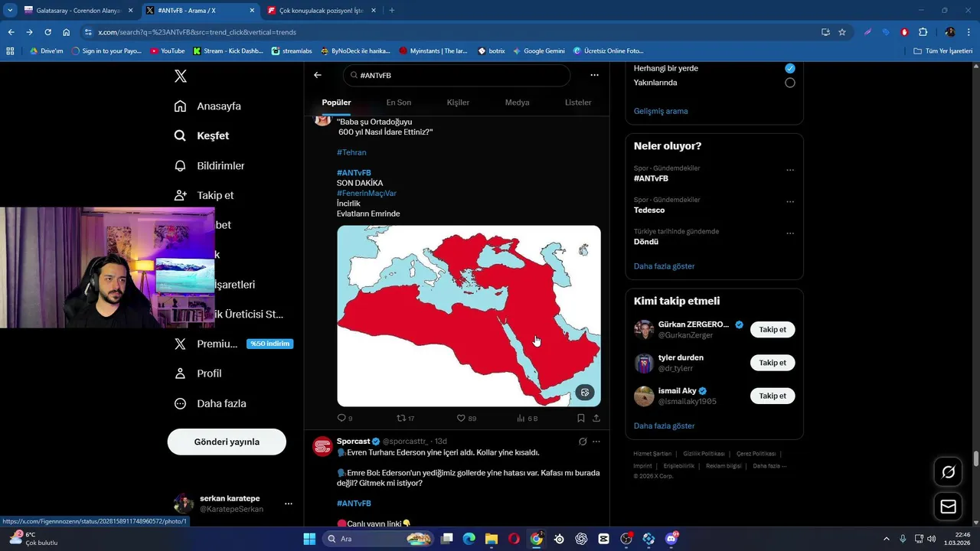Show more under Kimi takip etmeli
This screenshot has height=551, width=980.
click(665, 425)
